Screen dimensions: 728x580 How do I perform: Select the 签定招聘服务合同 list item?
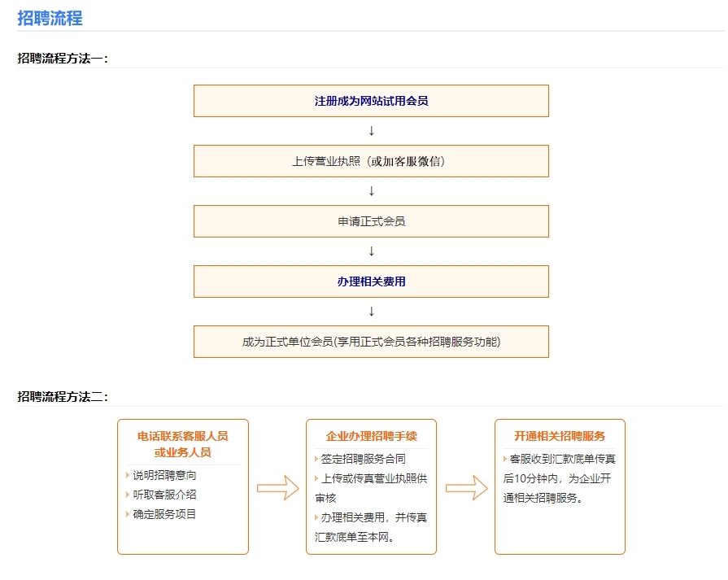click(x=363, y=459)
